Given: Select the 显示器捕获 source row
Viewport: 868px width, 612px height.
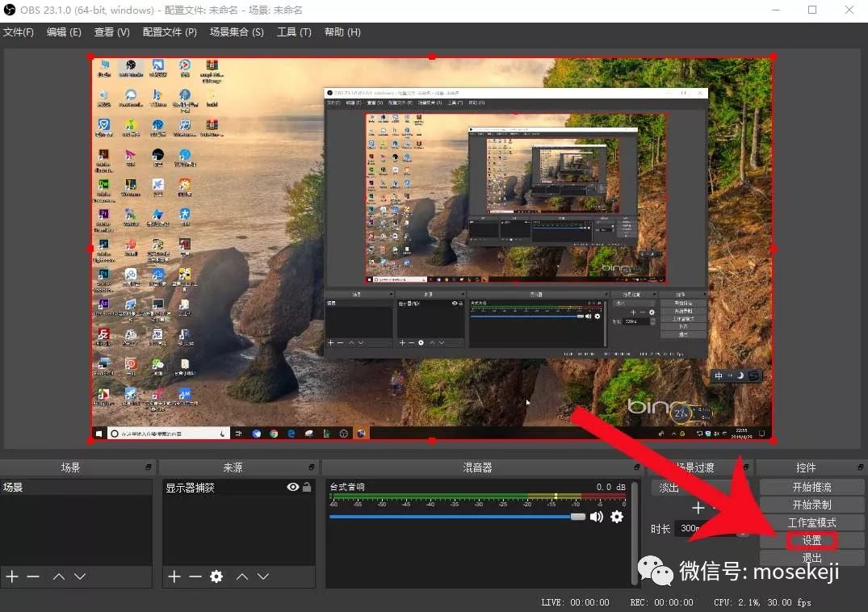Looking at the screenshot, I should 238,488.
